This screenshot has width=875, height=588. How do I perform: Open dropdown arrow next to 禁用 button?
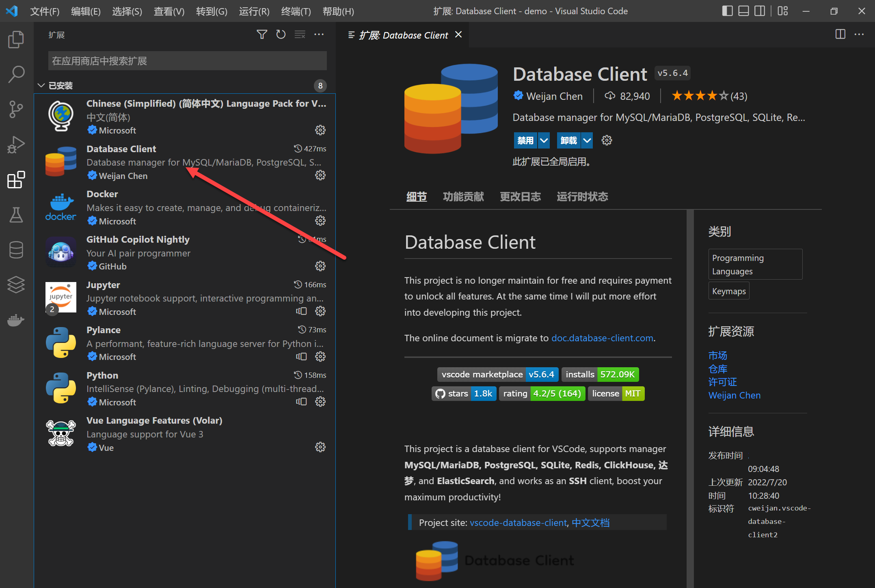tap(544, 140)
